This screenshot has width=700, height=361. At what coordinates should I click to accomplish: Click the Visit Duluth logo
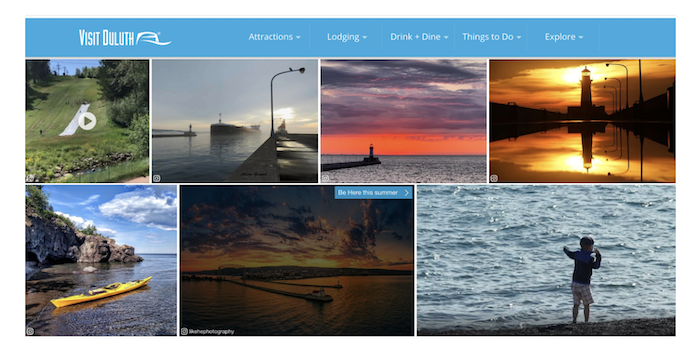125,37
